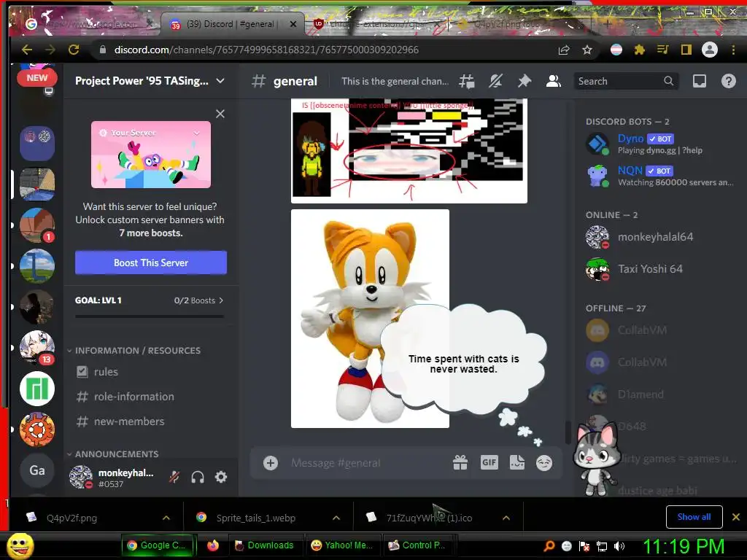Screen dimensions: 747x560
Task: Click monkeyhal user avatar in user panel
Action: [x=81, y=477]
